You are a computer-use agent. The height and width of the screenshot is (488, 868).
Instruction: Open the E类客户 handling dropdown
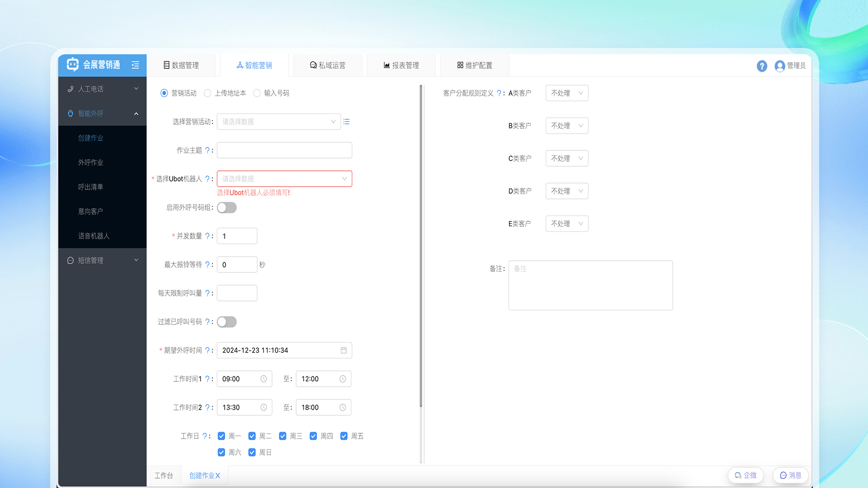[x=567, y=224]
